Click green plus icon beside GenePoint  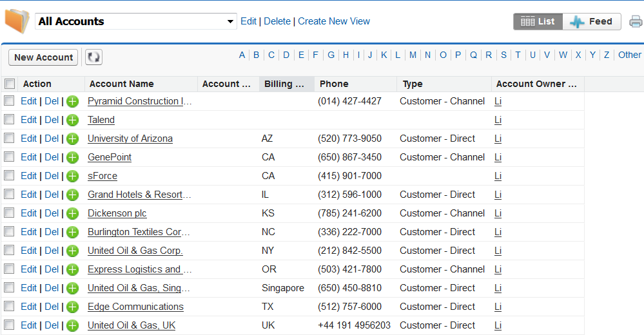(73, 157)
